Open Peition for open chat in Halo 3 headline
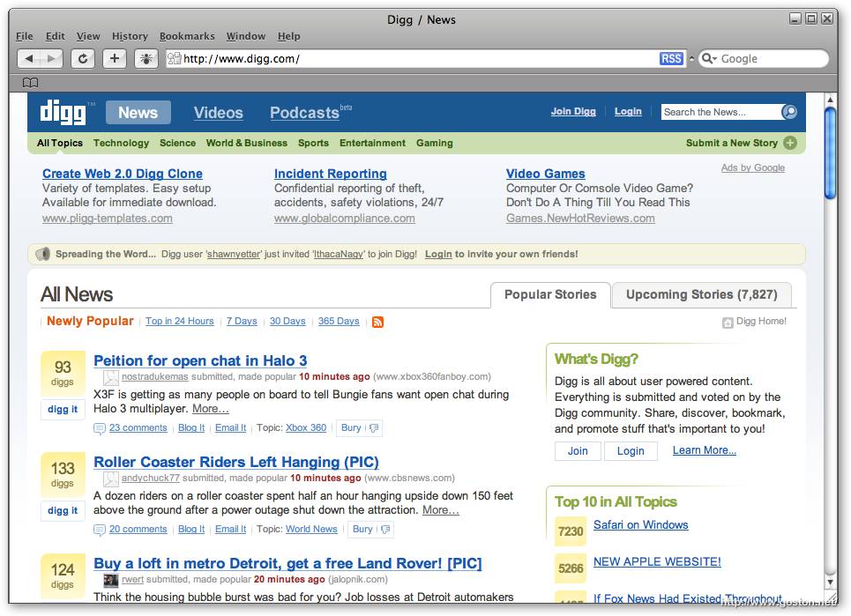This screenshot has width=851, height=616. coord(200,360)
